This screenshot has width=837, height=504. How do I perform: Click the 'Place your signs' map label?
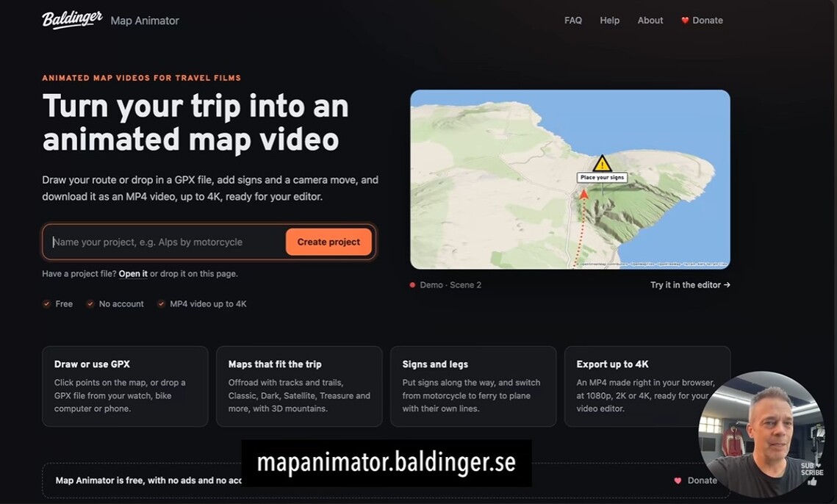pyautogui.click(x=602, y=177)
